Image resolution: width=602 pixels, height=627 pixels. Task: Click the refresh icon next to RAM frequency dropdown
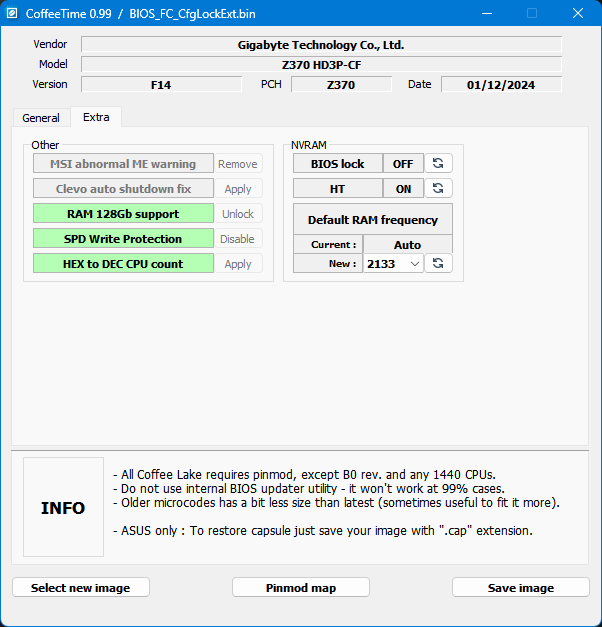(x=438, y=264)
